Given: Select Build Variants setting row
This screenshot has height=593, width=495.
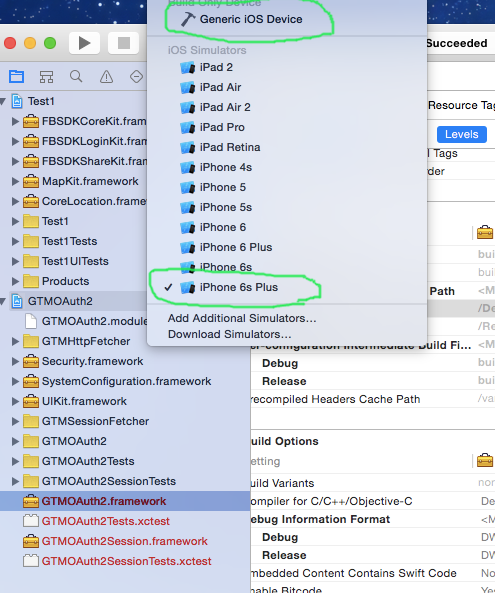Looking at the screenshot, I should 373,483.
